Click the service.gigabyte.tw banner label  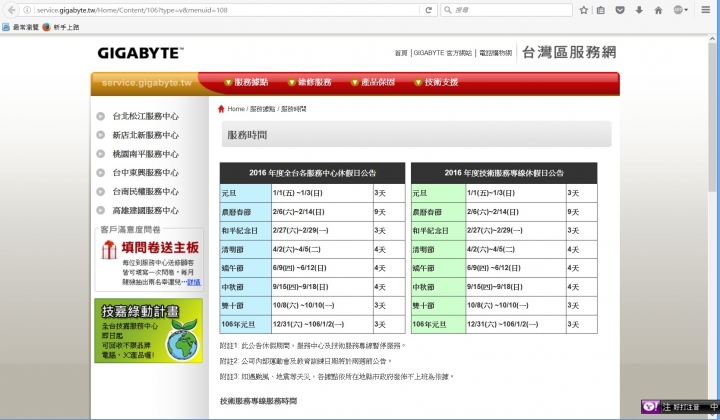point(146,83)
